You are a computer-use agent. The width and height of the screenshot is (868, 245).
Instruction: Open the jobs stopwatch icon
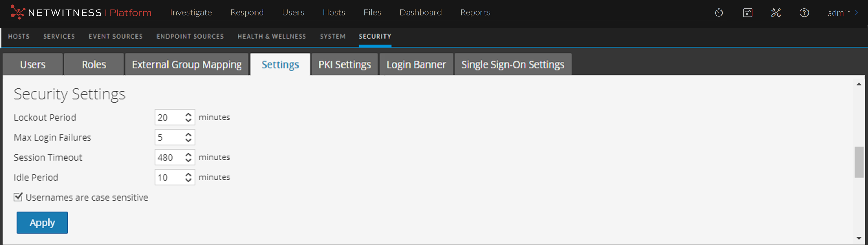(719, 13)
